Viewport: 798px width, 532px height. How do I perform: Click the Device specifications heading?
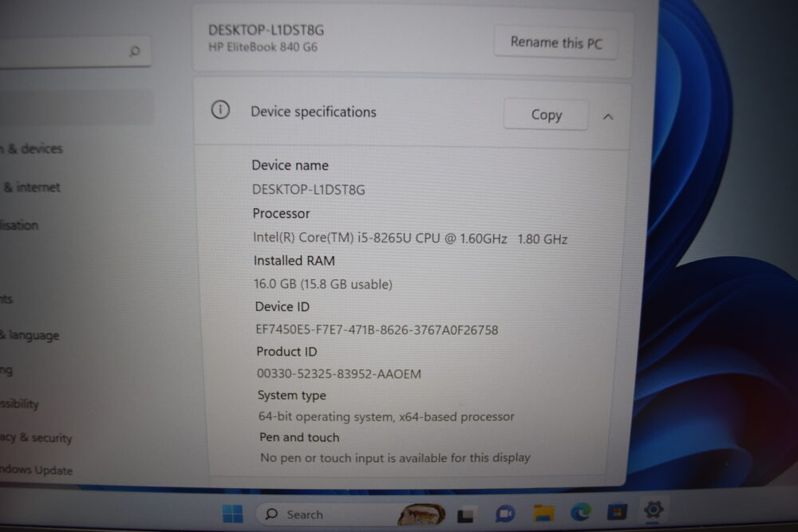point(314,112)
